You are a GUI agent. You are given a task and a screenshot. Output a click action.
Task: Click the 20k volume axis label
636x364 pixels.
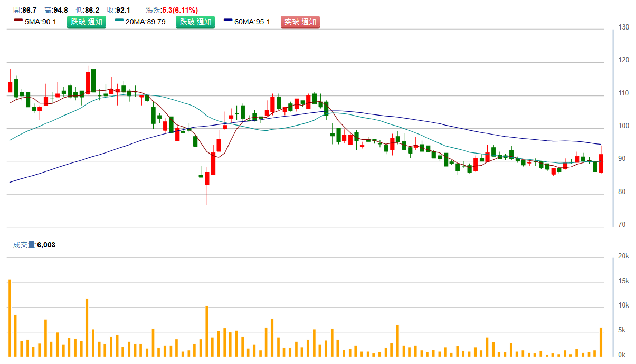[623, 256]
